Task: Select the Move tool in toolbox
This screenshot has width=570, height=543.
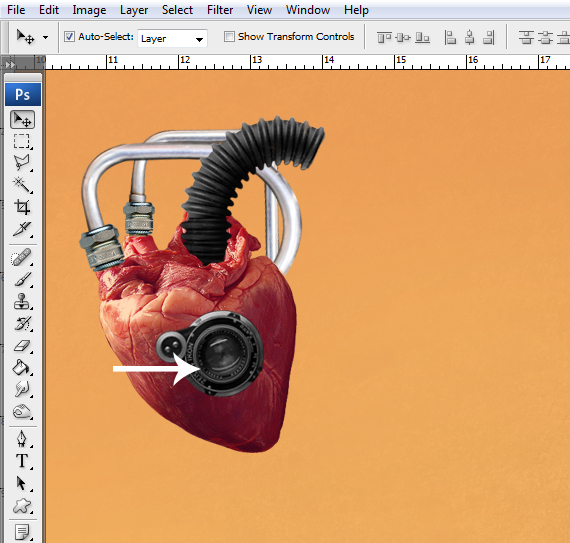Action: point(23,120)
